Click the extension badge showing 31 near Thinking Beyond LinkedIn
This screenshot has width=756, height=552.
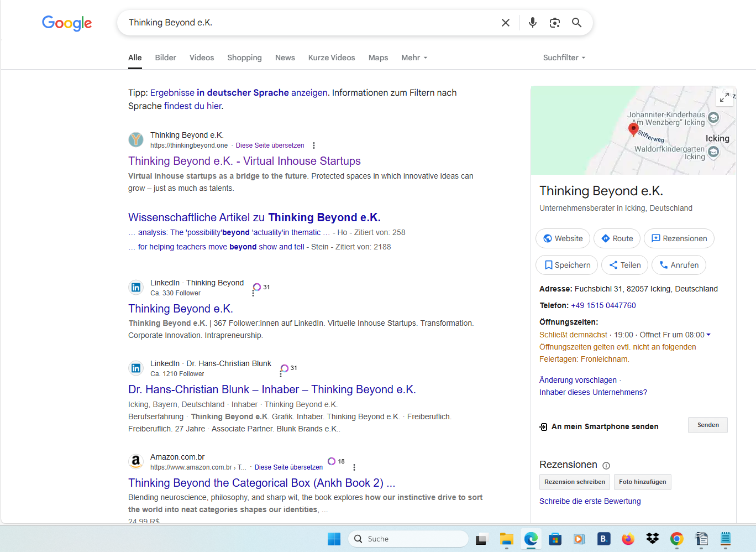(261, 287)
